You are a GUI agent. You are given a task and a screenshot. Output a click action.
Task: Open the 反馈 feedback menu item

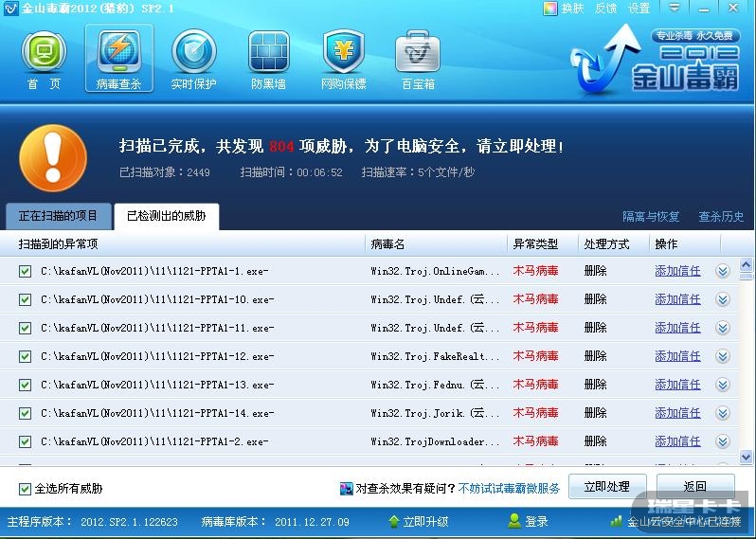tap(605, 9)
